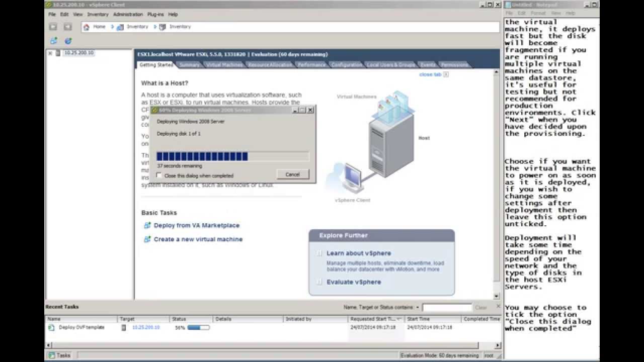The width and height of the screenshot is (644, 362).
Task: Click the Create a new virtual machine icon
Action: point(147,239)
